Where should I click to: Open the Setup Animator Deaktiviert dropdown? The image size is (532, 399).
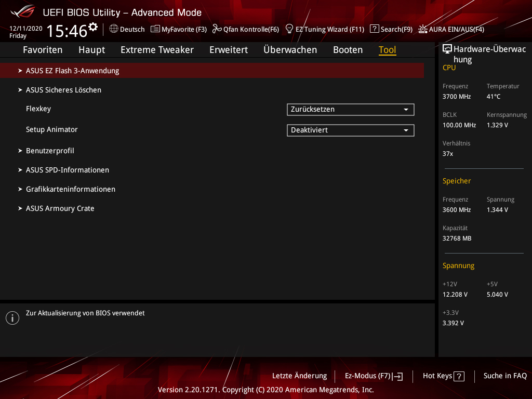(x=351, y=130)
